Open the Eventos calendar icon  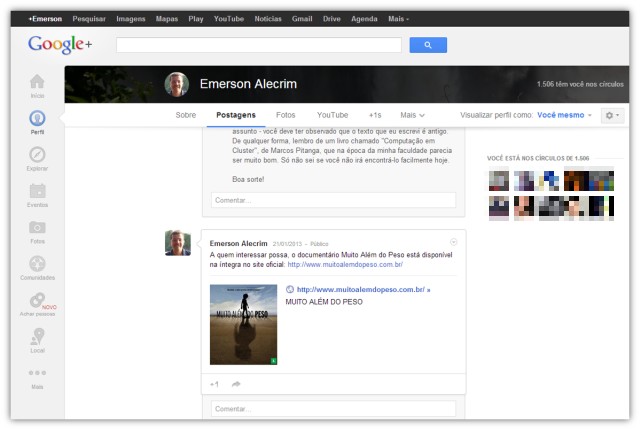tap(37, 191)
